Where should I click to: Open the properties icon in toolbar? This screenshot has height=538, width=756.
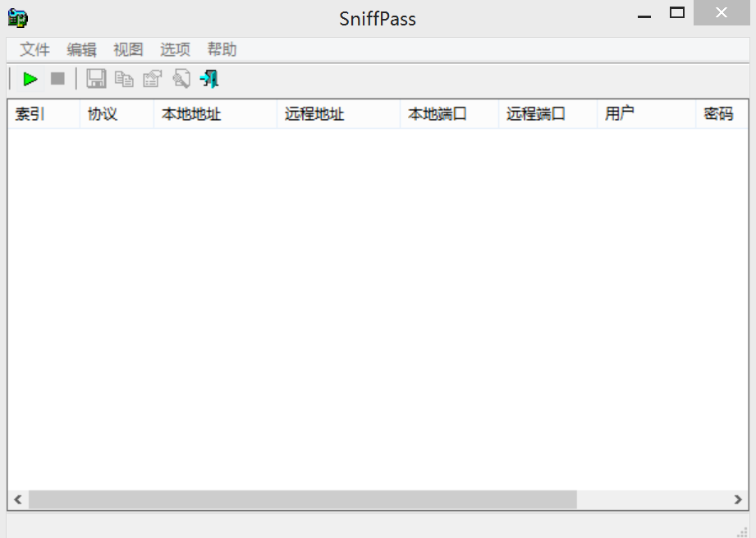153,79
